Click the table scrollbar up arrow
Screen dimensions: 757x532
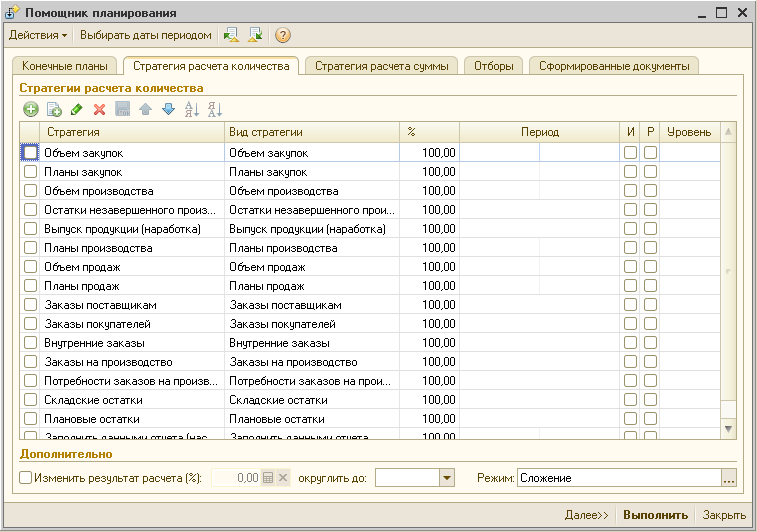tap(729, 132)
